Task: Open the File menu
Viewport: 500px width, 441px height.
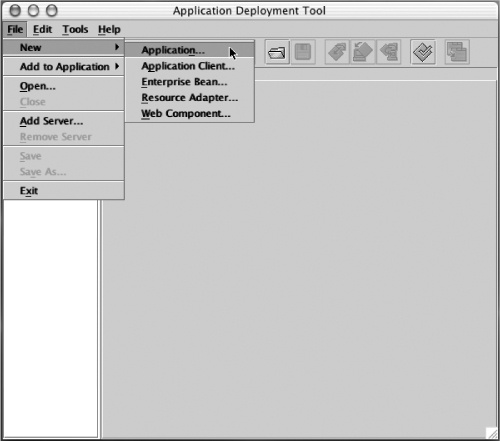Action: pos(15,29)
